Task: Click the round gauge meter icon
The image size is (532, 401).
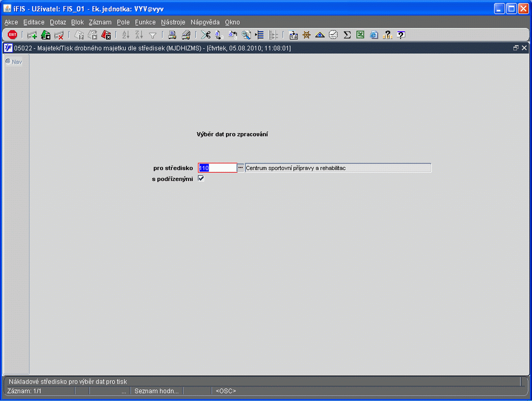Action: point(333,35)
